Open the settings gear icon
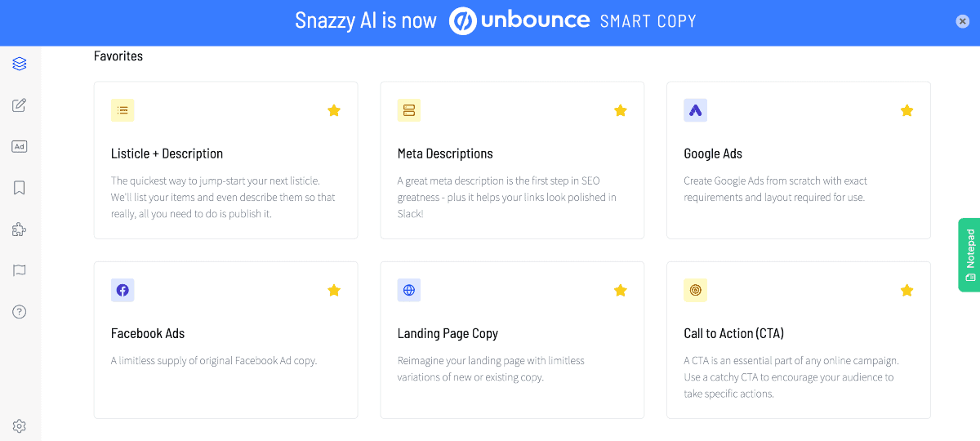The width and height of the screenshot is (980, 441). point(20,425)
